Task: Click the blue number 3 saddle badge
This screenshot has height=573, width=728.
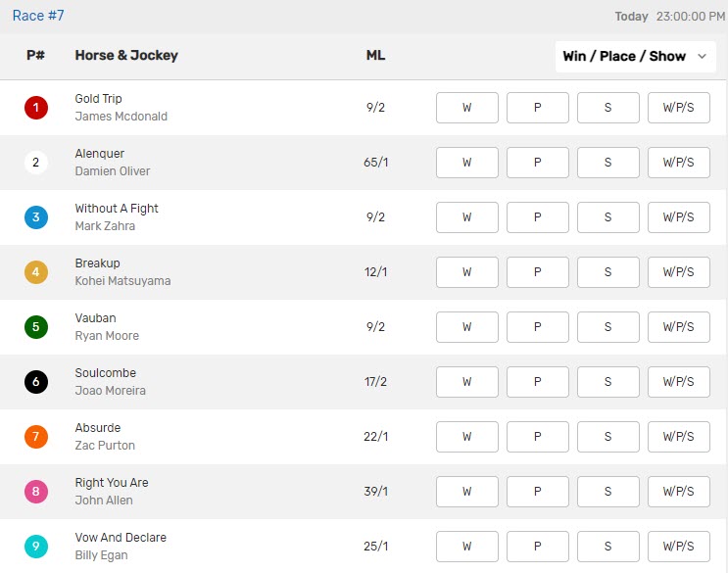Action: [35, 217]
